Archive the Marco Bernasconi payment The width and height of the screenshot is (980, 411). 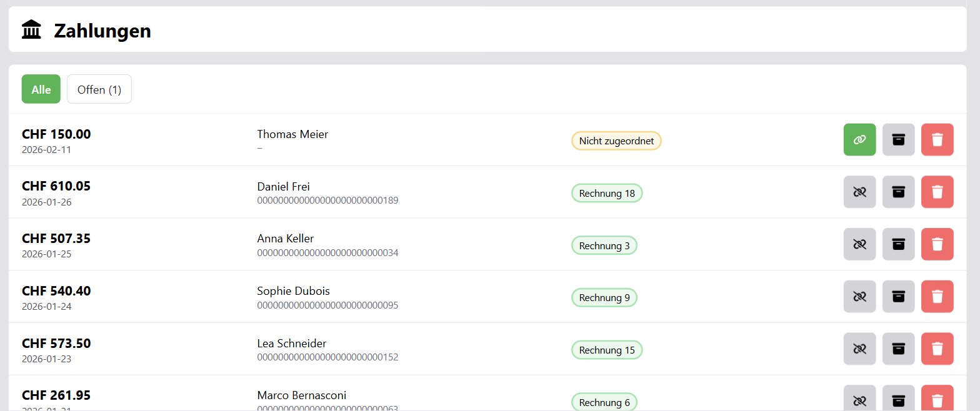tap(898, 399)
